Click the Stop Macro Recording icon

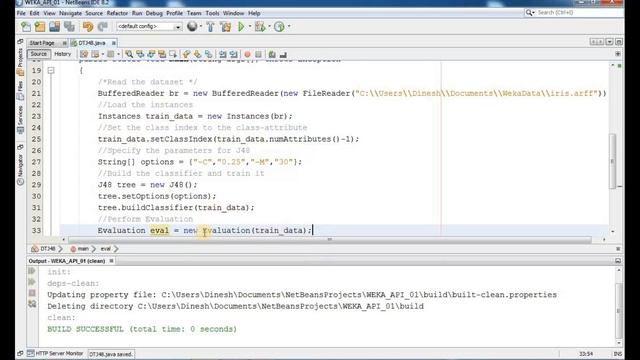click(258, 54)
